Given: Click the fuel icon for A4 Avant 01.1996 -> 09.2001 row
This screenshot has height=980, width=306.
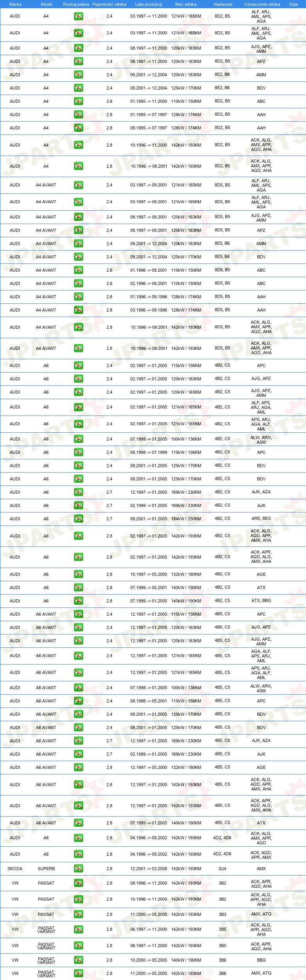Looking at the screenshot, I should coord(78,270).
